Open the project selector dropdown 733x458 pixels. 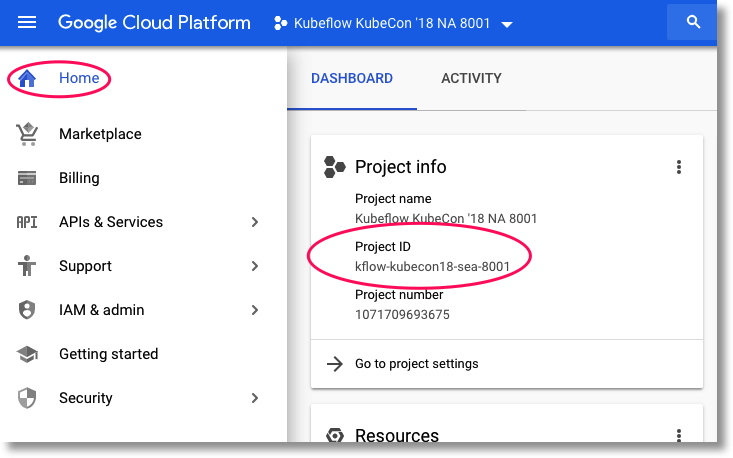[x=393, y=24]
